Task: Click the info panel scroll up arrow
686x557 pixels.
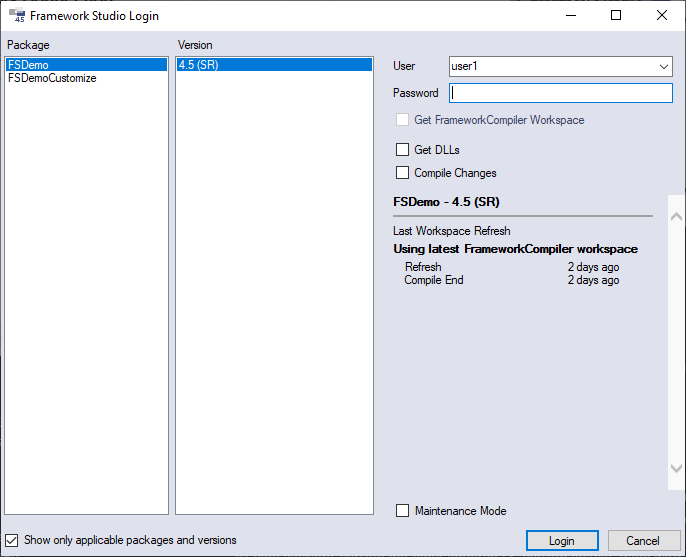Action: [x=676, y=216]
